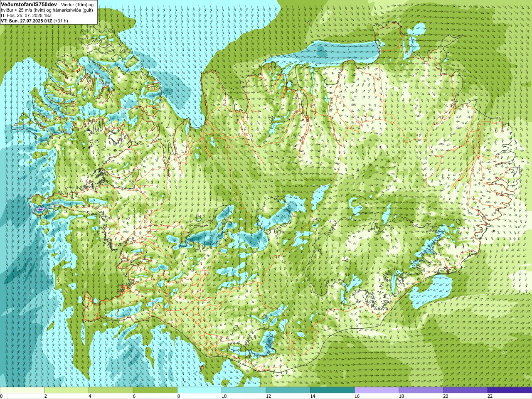Screen dimensions: 532x399
Task: Select the dark green 6–8 m/s legend swatch
Action: (x=155, y=390)
